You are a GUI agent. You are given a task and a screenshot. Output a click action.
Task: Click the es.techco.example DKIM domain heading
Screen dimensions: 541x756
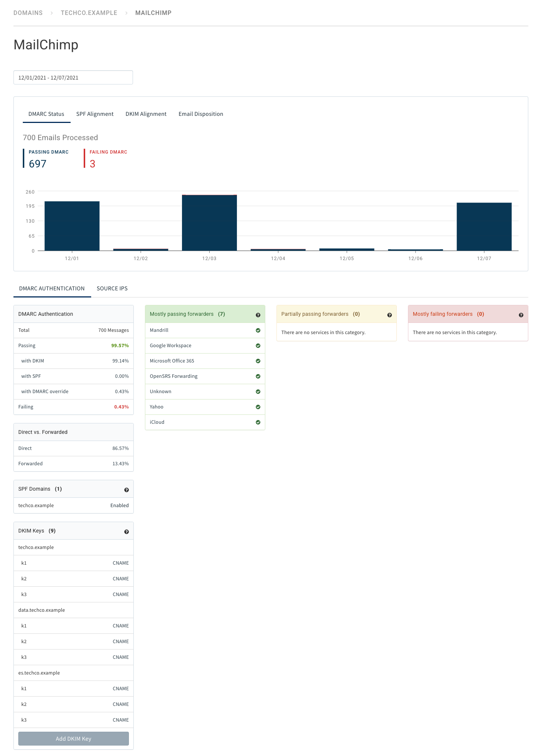click(39, 673)
